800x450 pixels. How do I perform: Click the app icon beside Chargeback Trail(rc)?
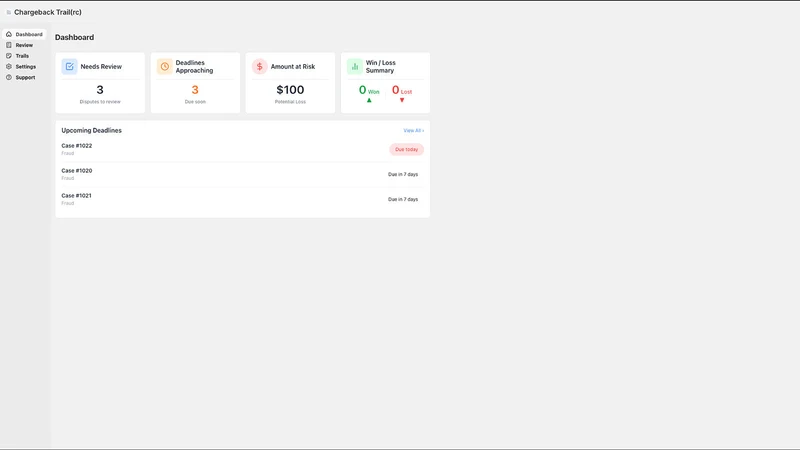(9, 12)
